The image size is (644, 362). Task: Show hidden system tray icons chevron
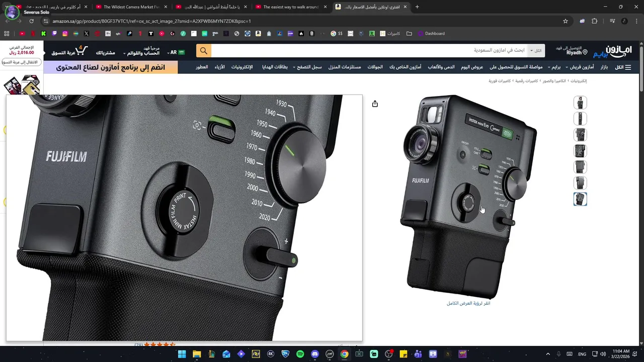[x=548, y=354]
